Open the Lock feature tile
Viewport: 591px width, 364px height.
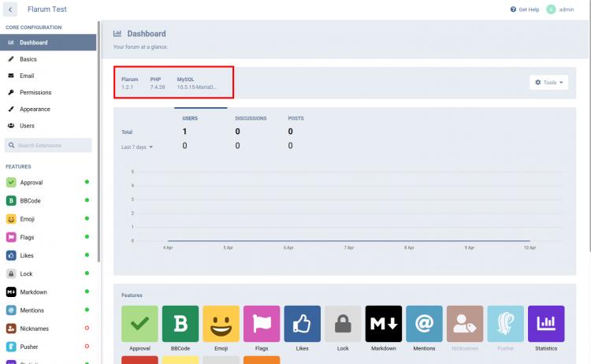[343, 324]
